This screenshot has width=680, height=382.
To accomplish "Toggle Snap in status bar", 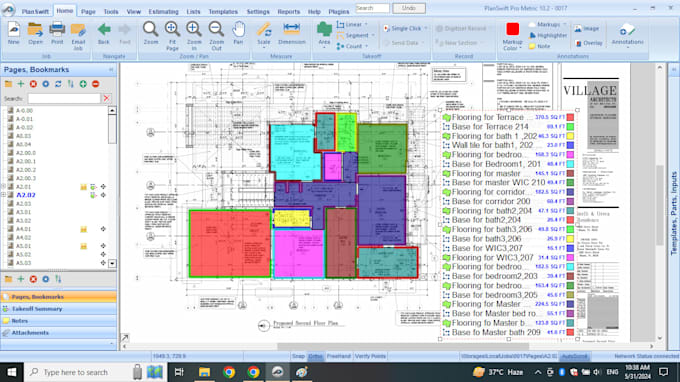I will pos(298,356).
